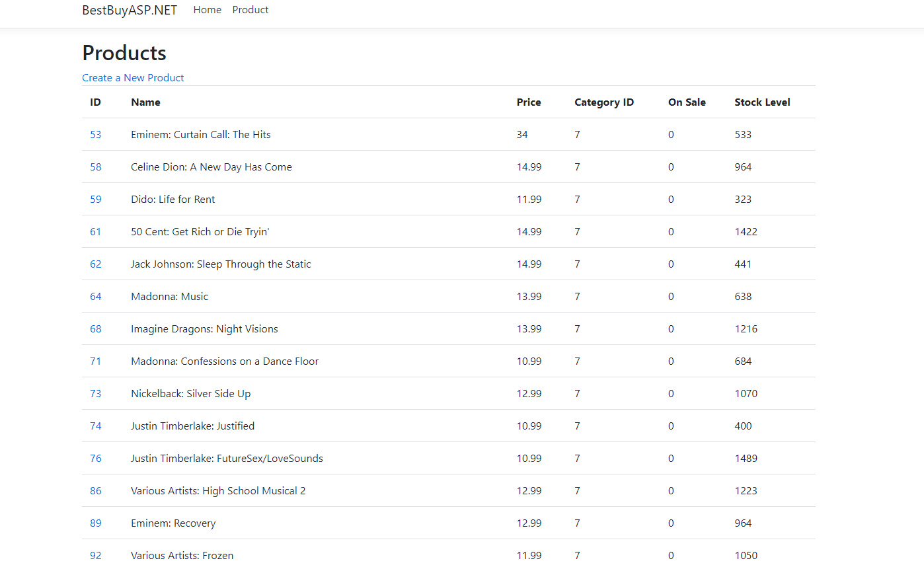Viewport: 924px width, 567px height.
Task: Select product ID 68 link
Action: pyautogui.click(x=96, y=329)
